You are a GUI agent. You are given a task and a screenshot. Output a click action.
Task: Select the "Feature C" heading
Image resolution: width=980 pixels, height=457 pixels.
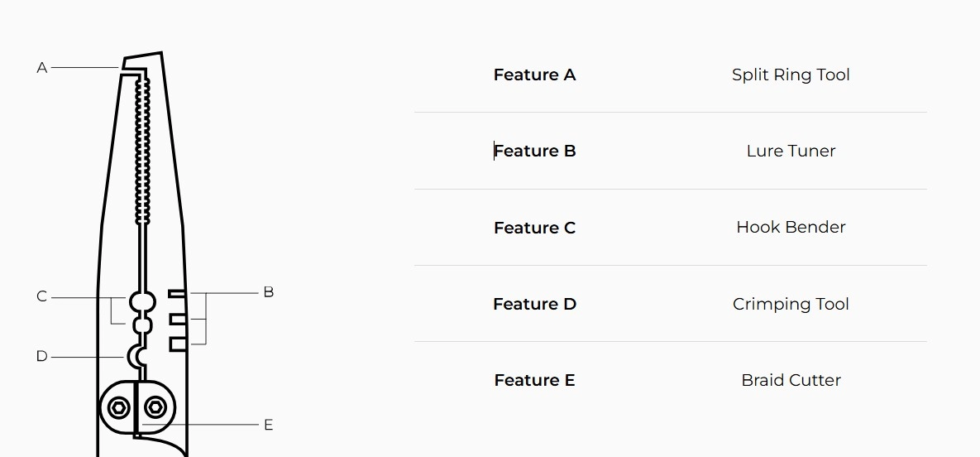pyautogui.click(x=534, y=228)
